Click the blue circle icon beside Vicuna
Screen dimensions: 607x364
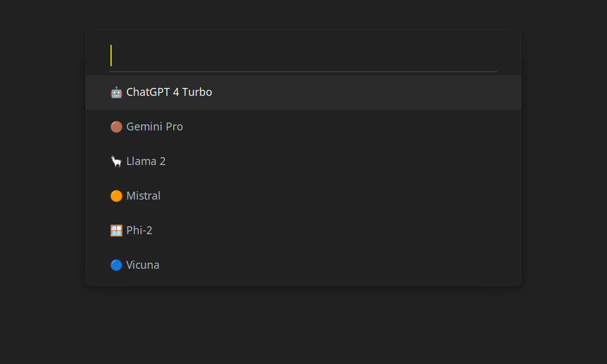point(116,265)
